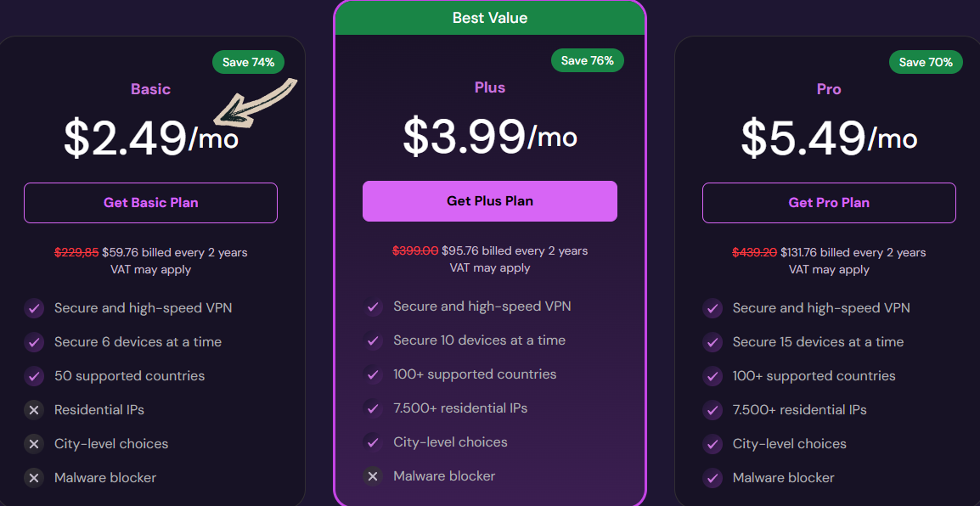Select the Save 74% badge on Basic plan

point(248,61)
